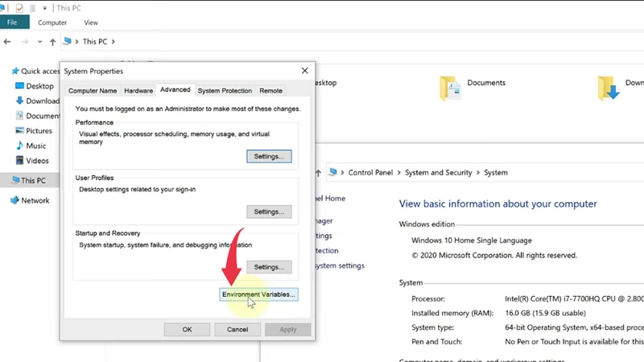The image size is (644, 362).
Task: Open User Profiles Settings
Action: point(269,212)
